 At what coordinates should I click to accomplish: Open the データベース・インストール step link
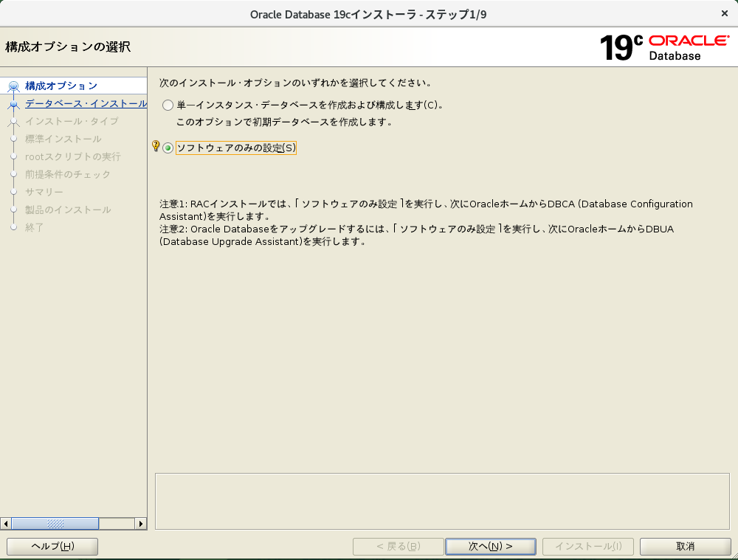click(86, 104)
